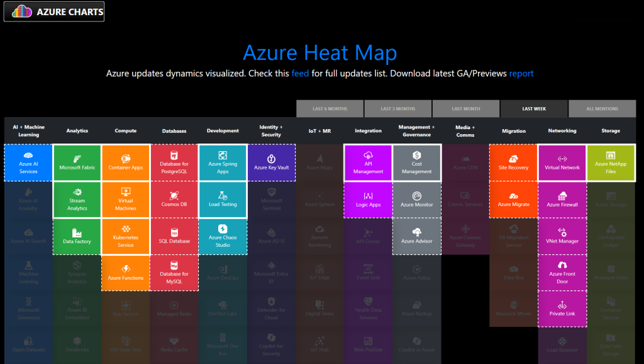The height and width of the screenshot is (364, 644).
Task: Download the GA/Previews report link
Action: pos(521,74)
